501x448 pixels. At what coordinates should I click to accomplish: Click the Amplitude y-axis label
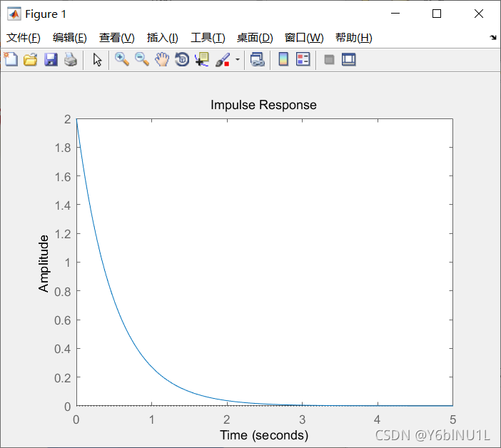[x=44, y=263]
